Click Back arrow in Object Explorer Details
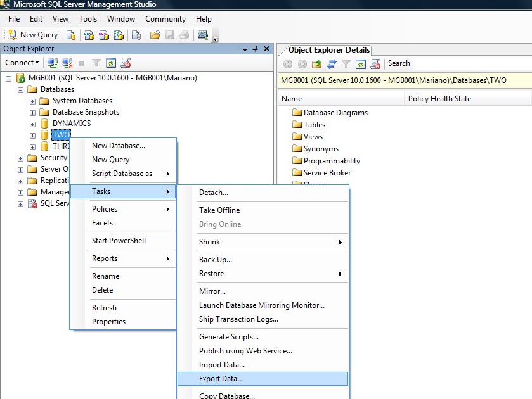The height and width of the screenshot is (399, 532). click(x=288, y=64)
